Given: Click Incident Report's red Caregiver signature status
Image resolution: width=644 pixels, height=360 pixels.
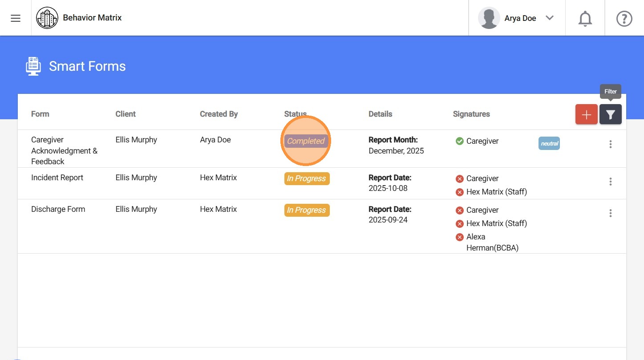Looking at the screenshot, I should (x=460, y=179).
